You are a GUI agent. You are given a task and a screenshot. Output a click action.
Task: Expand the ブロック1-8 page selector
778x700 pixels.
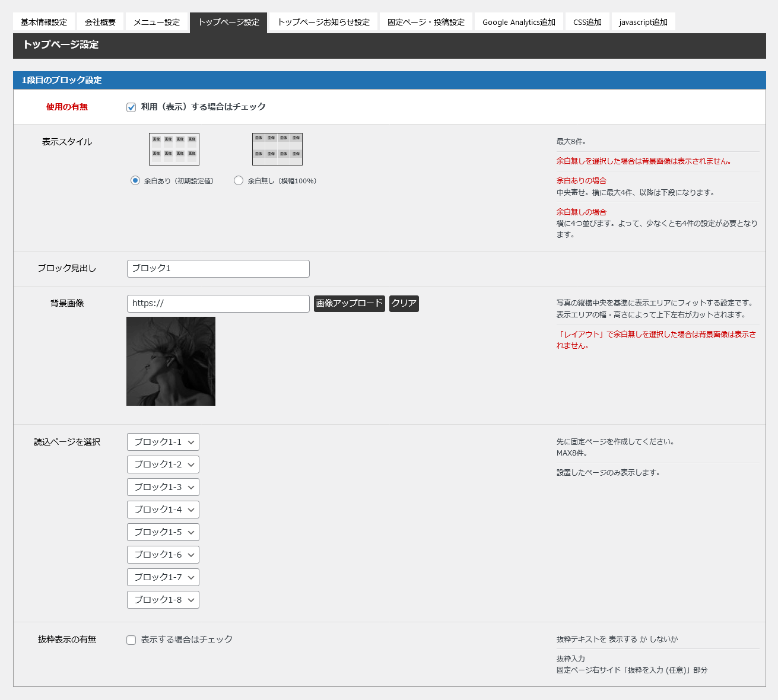163,600
